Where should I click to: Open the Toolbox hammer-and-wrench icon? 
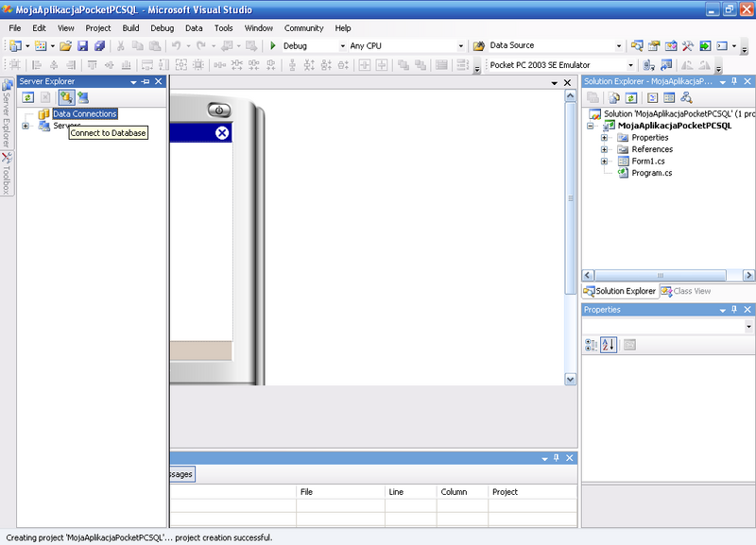coord(688,45)
